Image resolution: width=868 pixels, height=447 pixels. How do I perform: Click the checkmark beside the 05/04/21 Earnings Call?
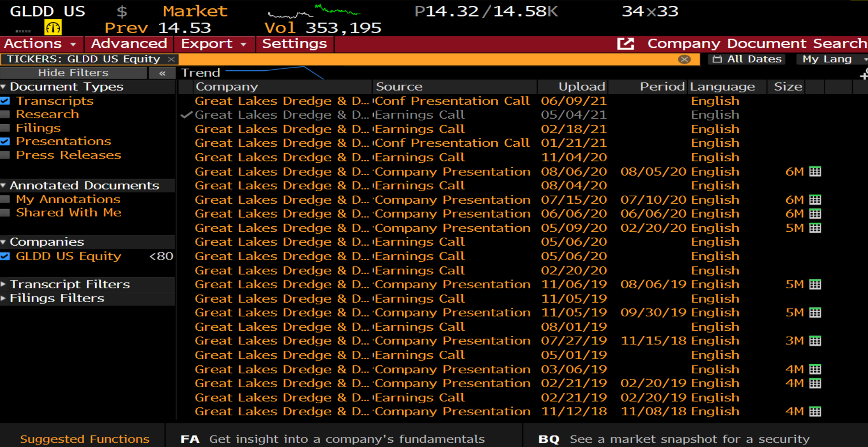pyautogui.click(x=186, y=115)
